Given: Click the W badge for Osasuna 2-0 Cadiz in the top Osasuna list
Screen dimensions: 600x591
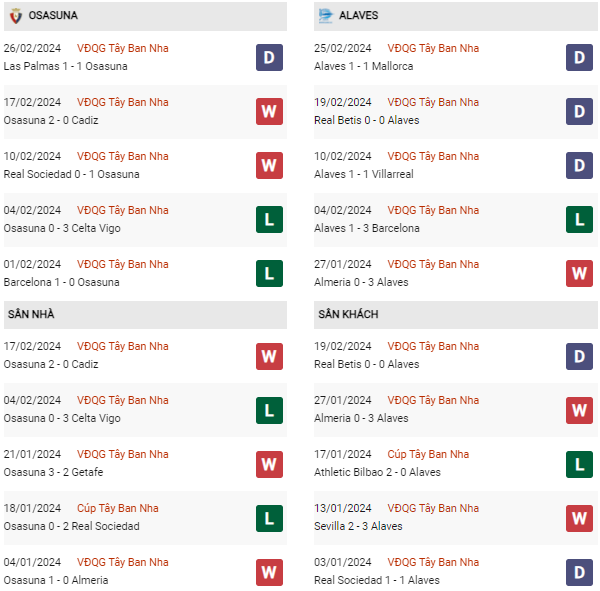Looking at the screenshot, I should [x=269, y=111].
